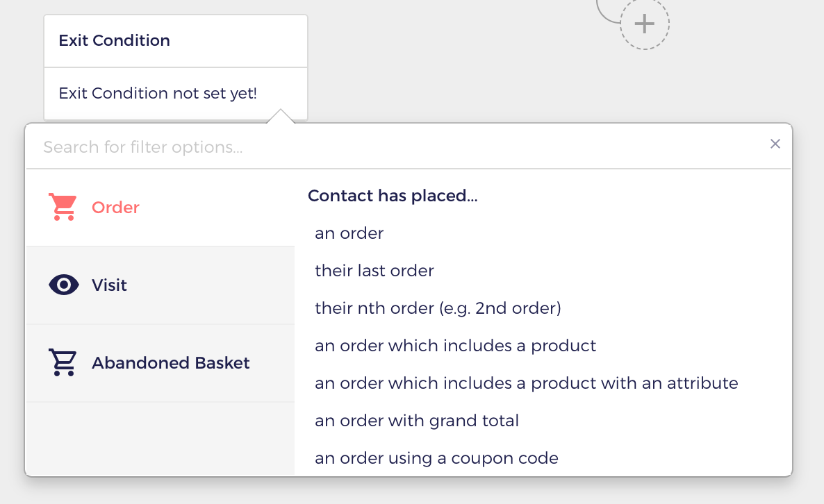Viewport: 824px width, 504px height.
Task: Select the Order filter category
Action: [x=160, y=208]
